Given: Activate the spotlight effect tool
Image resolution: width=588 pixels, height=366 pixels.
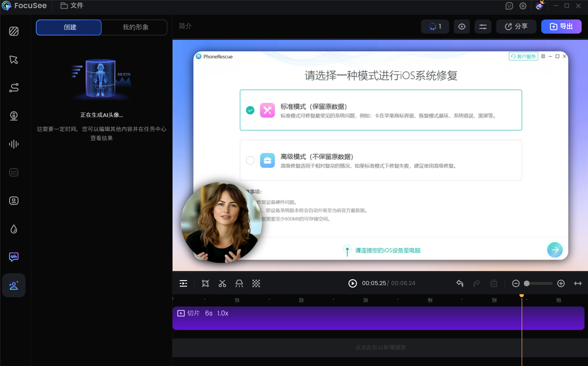Looking at the screenshot, I should point(239,283).
